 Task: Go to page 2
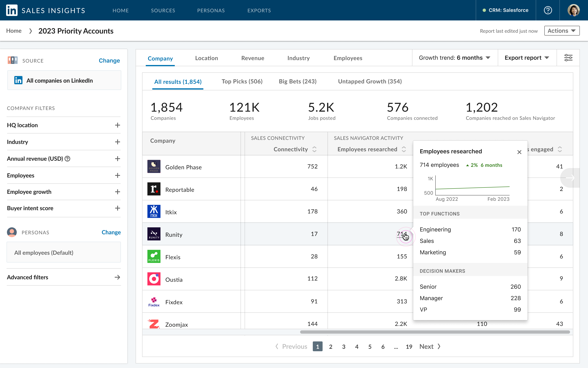(x=331, y=347)
